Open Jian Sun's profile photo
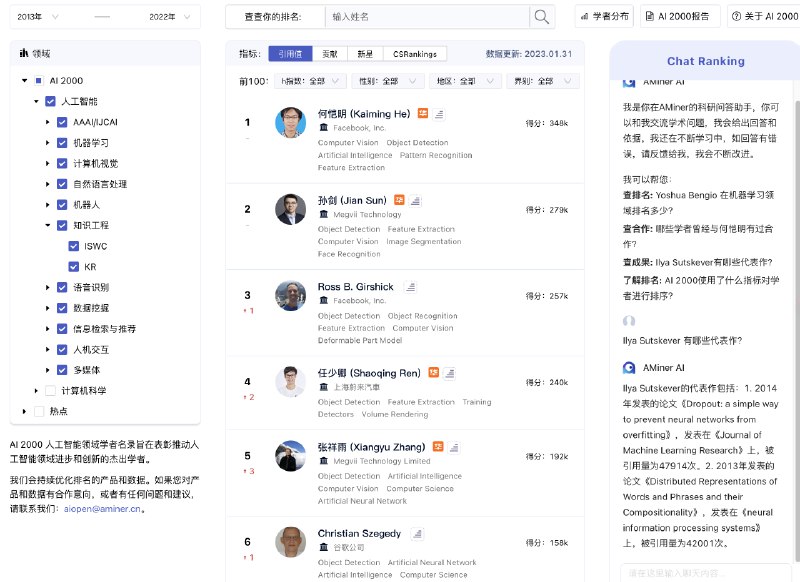This screenshot has height=582, width=800. [x=290, y=209]
